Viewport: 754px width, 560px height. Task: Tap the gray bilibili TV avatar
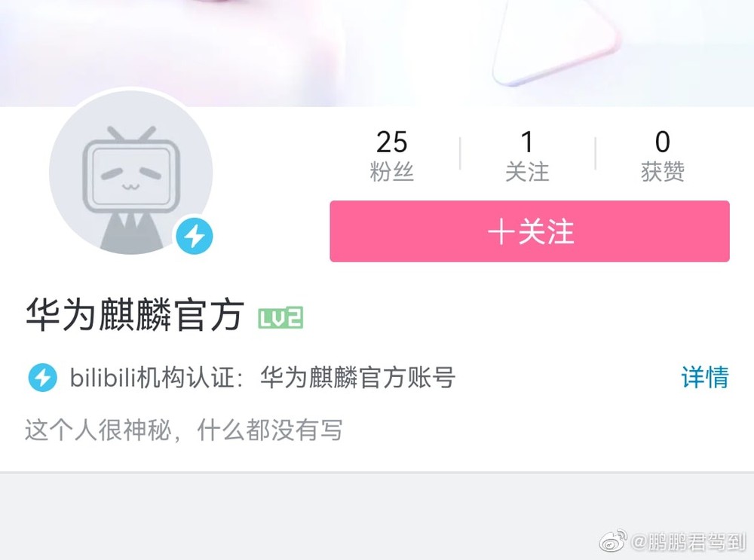coord(130,173)
